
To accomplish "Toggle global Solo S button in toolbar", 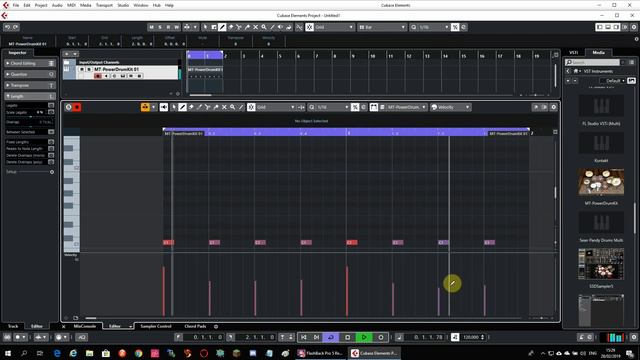I will pos(160,27).
